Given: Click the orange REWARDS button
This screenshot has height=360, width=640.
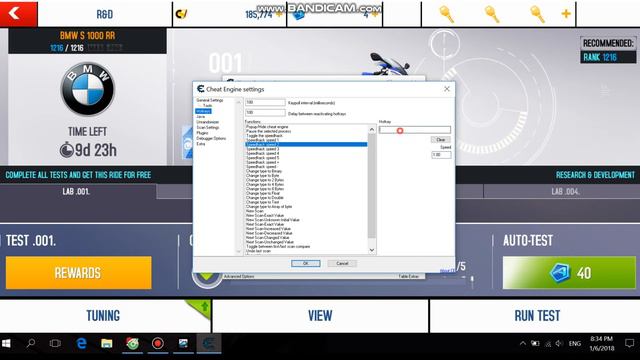Looking at the screenshot, I should (78, 273).
